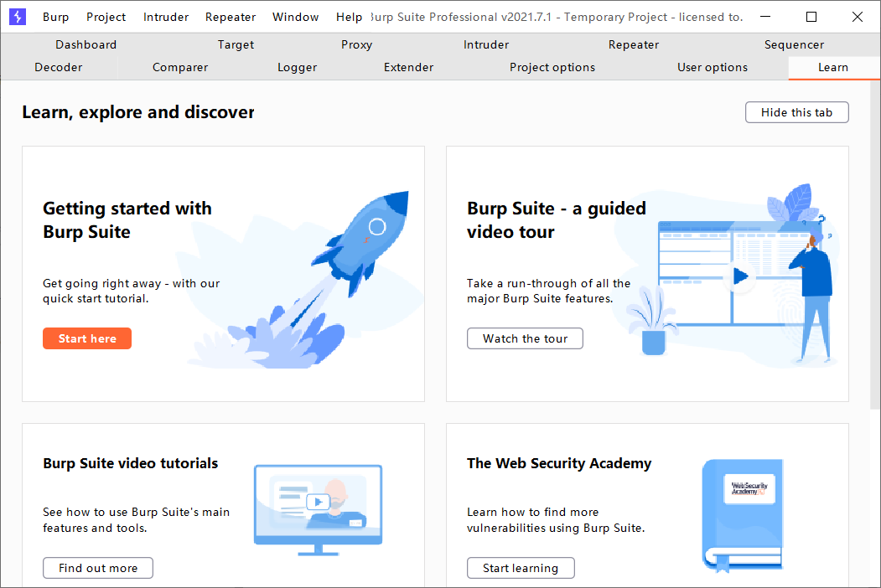This screenshot has height=588, width=881.
Task: Open the Project menu
Action: [x=106, y=17]
